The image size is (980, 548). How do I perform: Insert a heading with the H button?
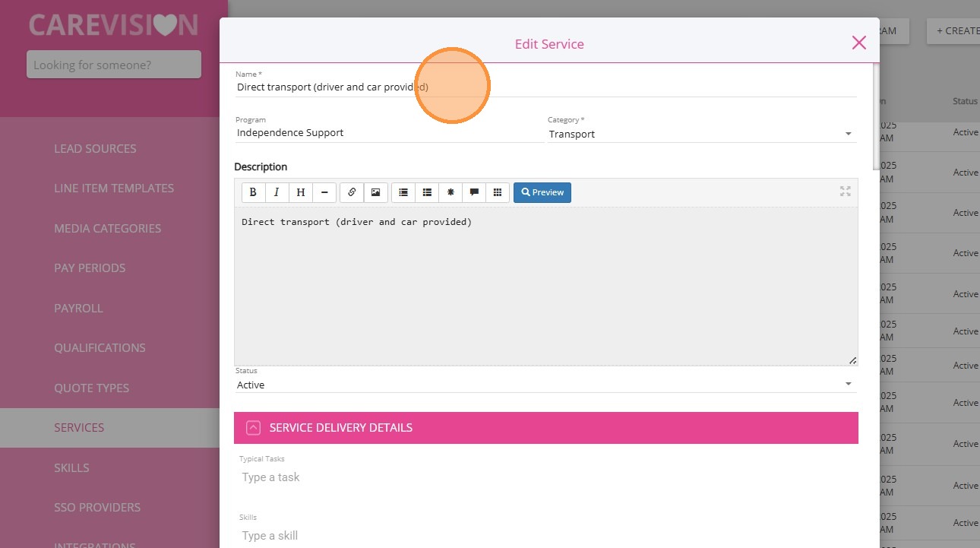pyautogui.click(x=300, y=192)
